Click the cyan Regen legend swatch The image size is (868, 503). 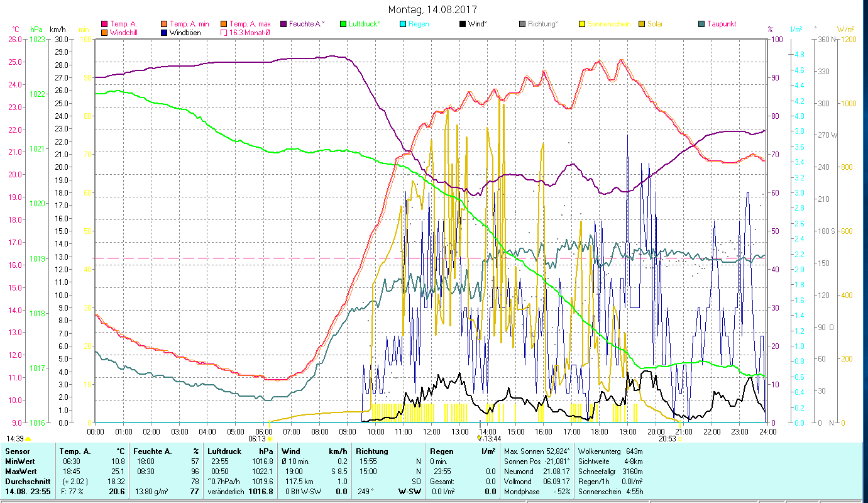click(402, 24)
